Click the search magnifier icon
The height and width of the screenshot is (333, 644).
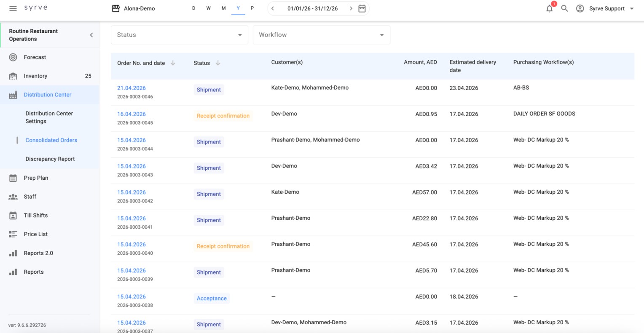[565, 8]
